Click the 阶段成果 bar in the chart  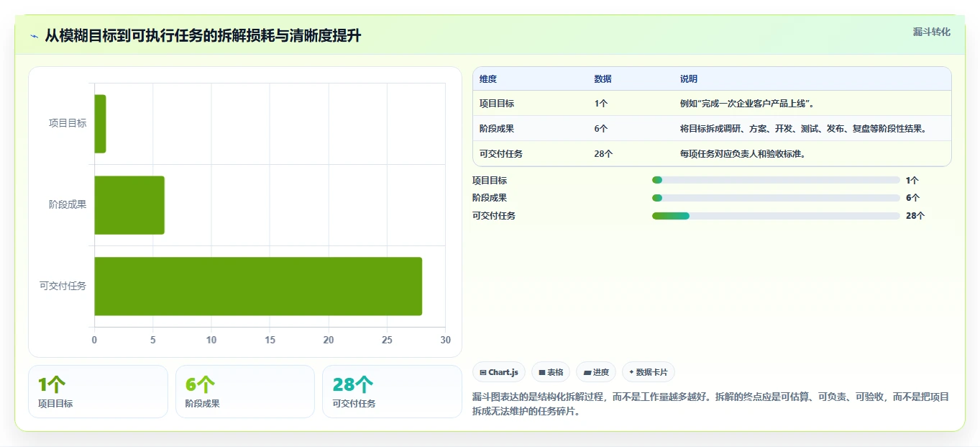click(129, 205)
